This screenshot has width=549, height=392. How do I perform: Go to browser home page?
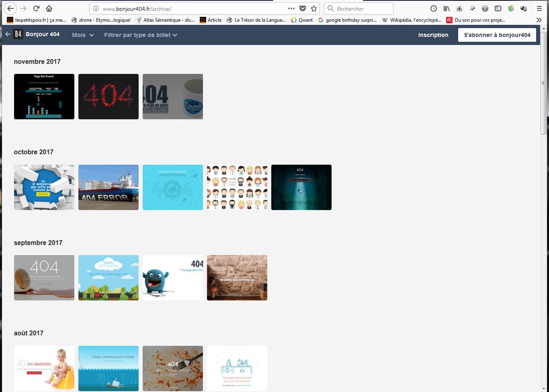(49, 8)
